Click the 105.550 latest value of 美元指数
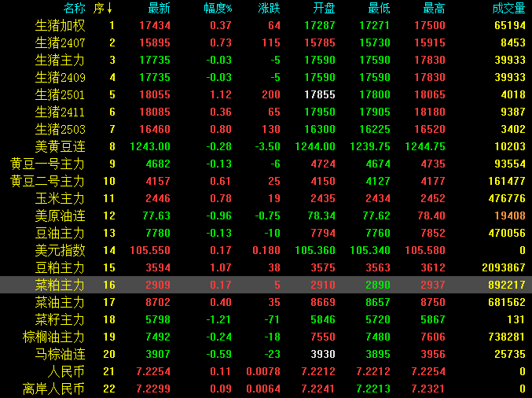 point(150,251)
